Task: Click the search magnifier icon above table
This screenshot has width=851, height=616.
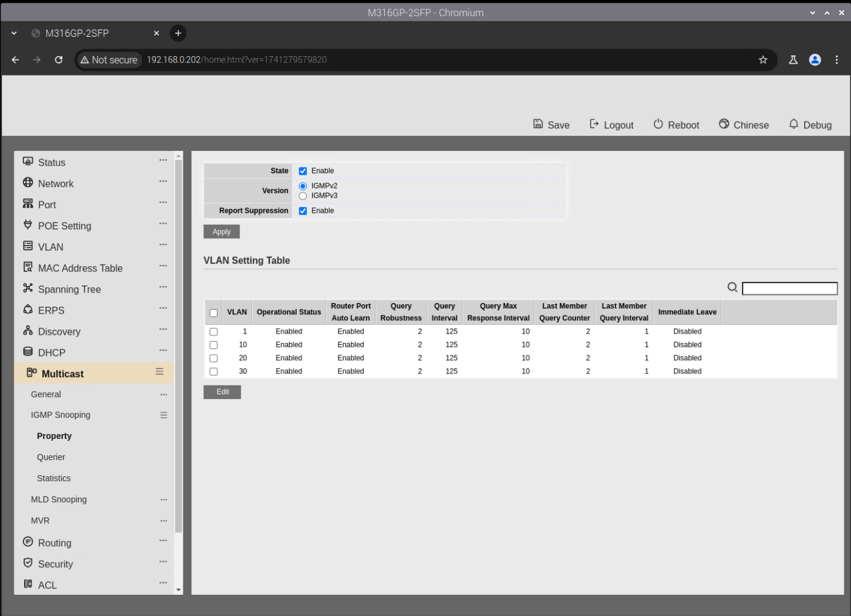Action: click(733, 287)
